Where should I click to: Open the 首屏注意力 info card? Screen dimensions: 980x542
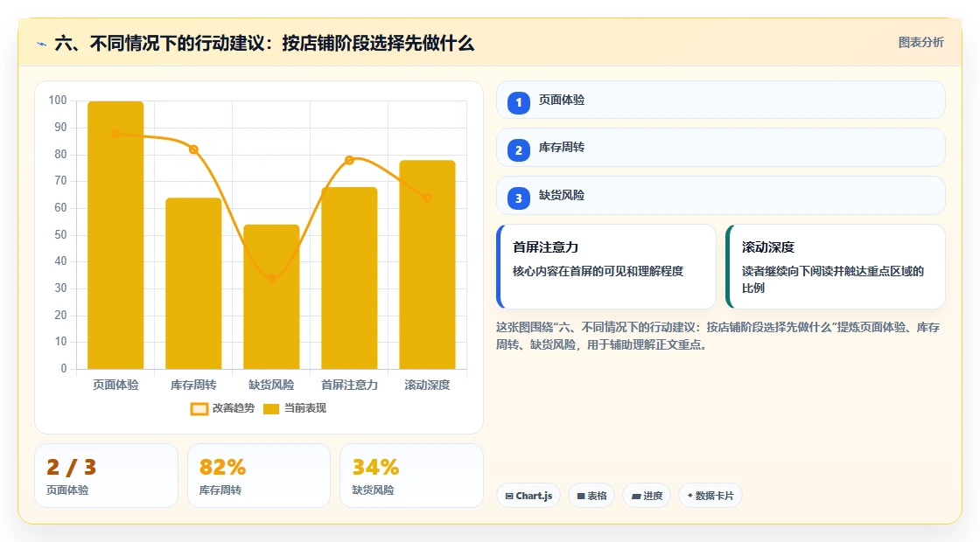coord(606,267)
